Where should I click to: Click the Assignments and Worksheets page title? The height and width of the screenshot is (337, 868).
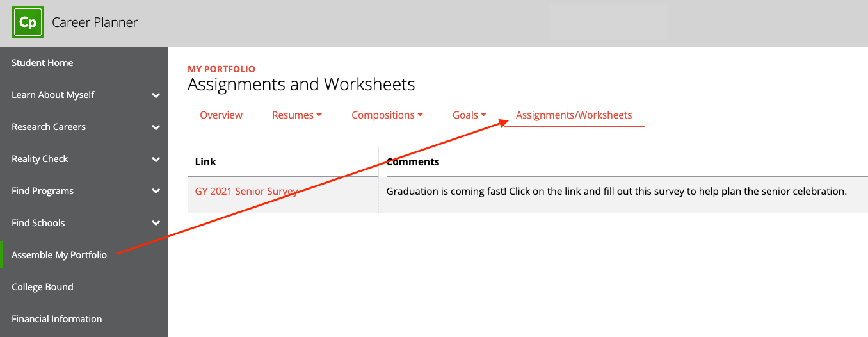[301, 85]
